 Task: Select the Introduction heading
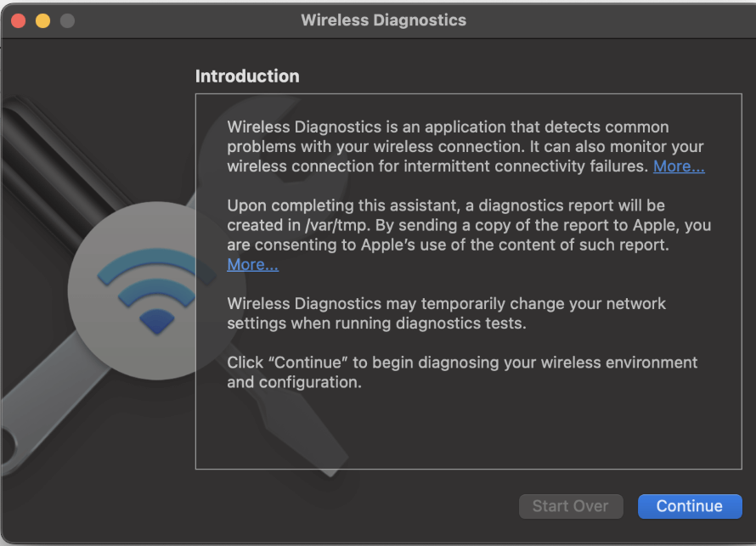coord(247,76)
